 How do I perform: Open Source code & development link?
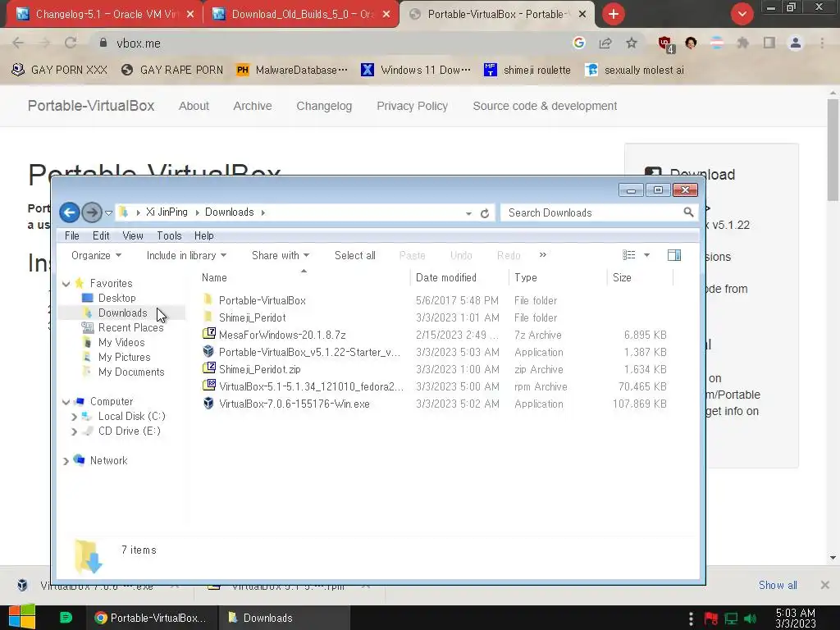545,106
